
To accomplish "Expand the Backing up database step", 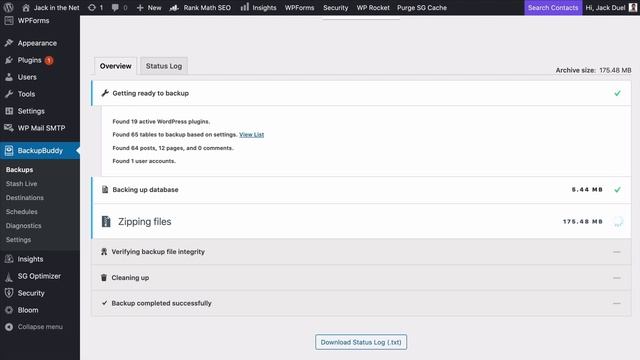I will [x=361, y=189].
